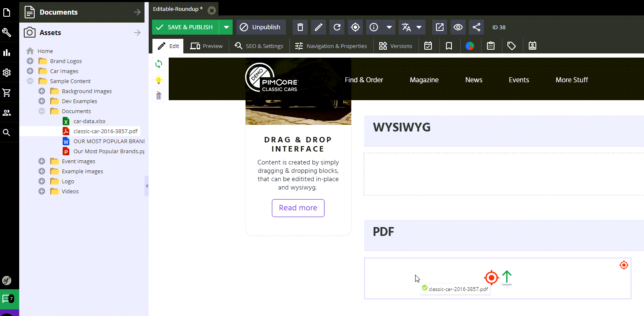Expand the Car Images folder

pyautogui.click(x=30, y=71)
